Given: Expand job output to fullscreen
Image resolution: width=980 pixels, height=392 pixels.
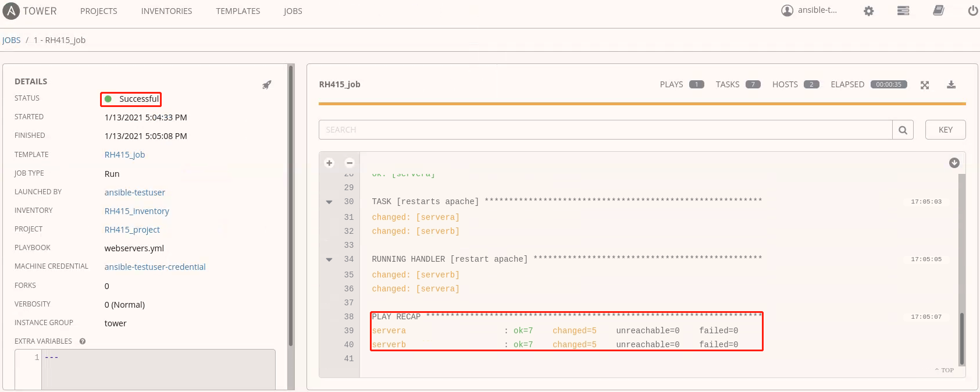Looking at the screenshot, I should click(925, 85).
